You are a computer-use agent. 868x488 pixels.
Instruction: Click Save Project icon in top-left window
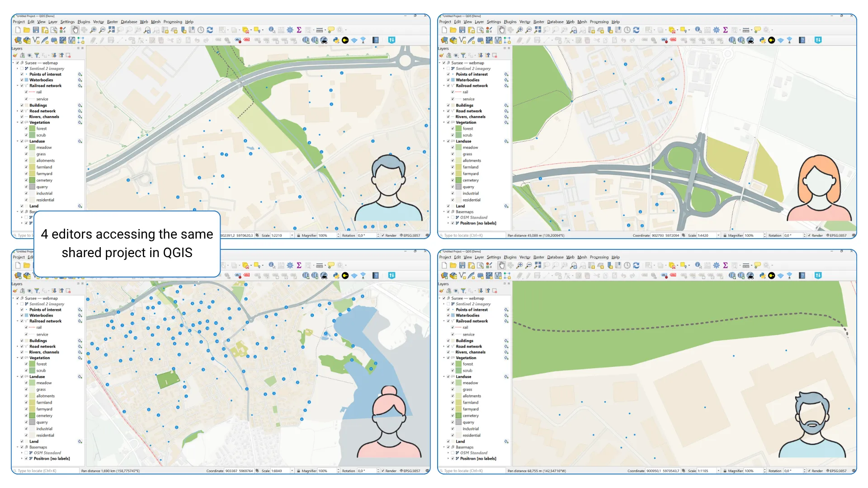coord(36,30)
